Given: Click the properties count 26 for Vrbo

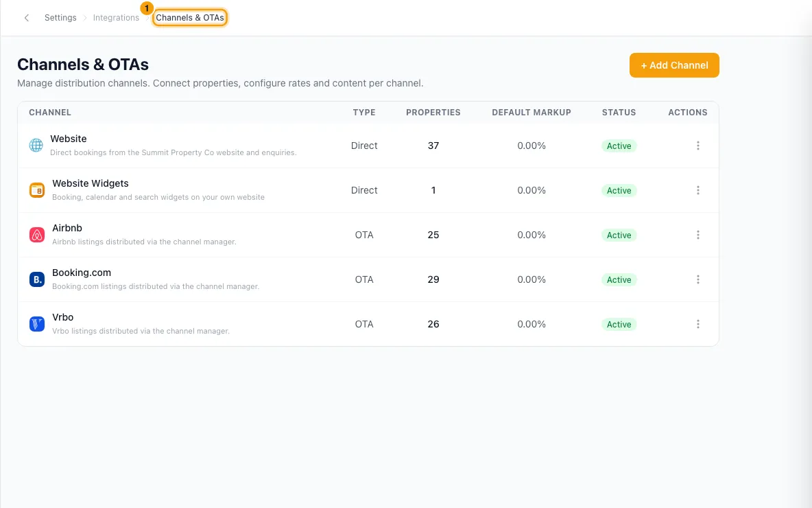Looking at the screenshot, I should 433,324.
